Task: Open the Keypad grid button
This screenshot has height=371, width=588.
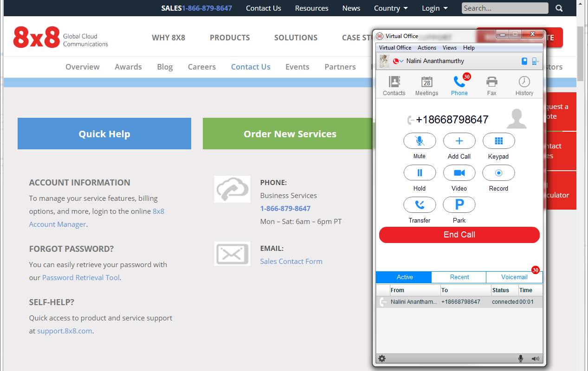Action: (498, 141)
